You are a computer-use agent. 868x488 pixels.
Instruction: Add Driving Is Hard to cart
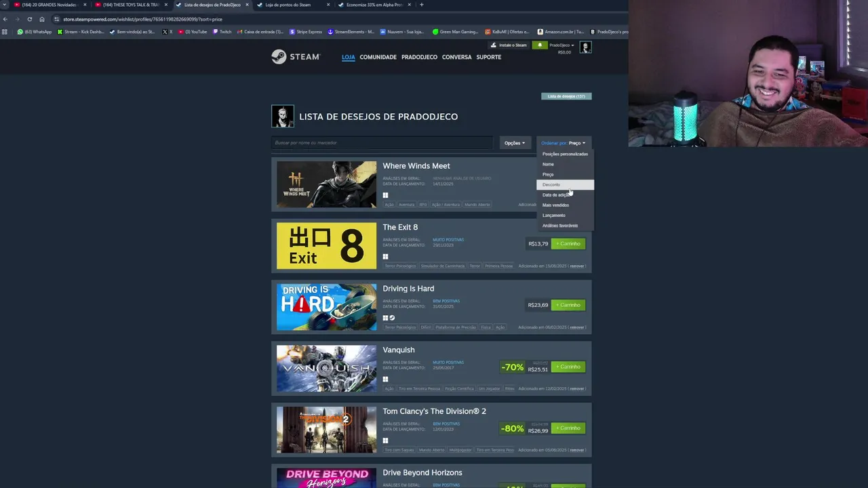568,305
